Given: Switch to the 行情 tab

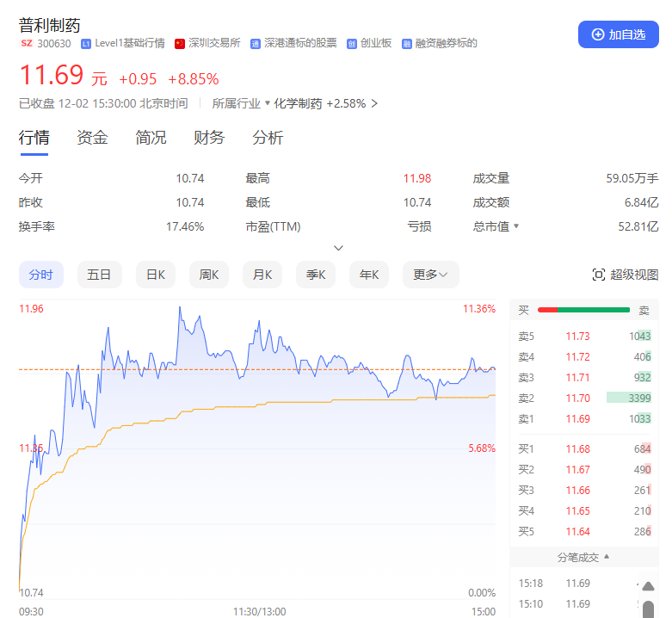Looking at the screenshot, I should pyautogui.click(x=34, y=138).
